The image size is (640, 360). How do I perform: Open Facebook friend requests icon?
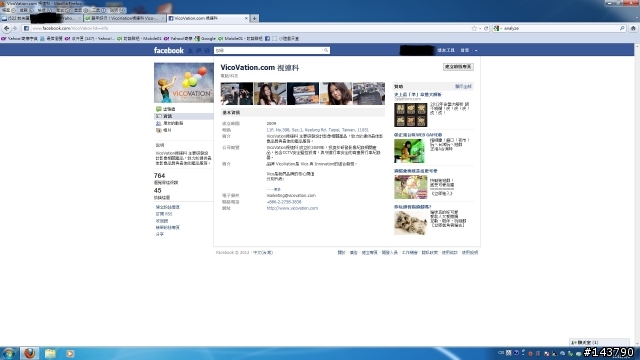click(x=190, y=50)
